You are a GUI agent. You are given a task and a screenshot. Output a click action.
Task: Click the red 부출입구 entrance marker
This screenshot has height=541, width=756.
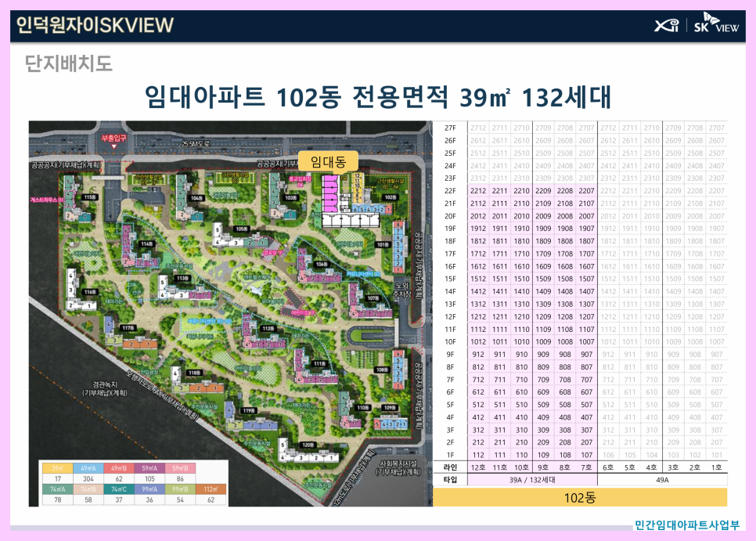(113, 140)
